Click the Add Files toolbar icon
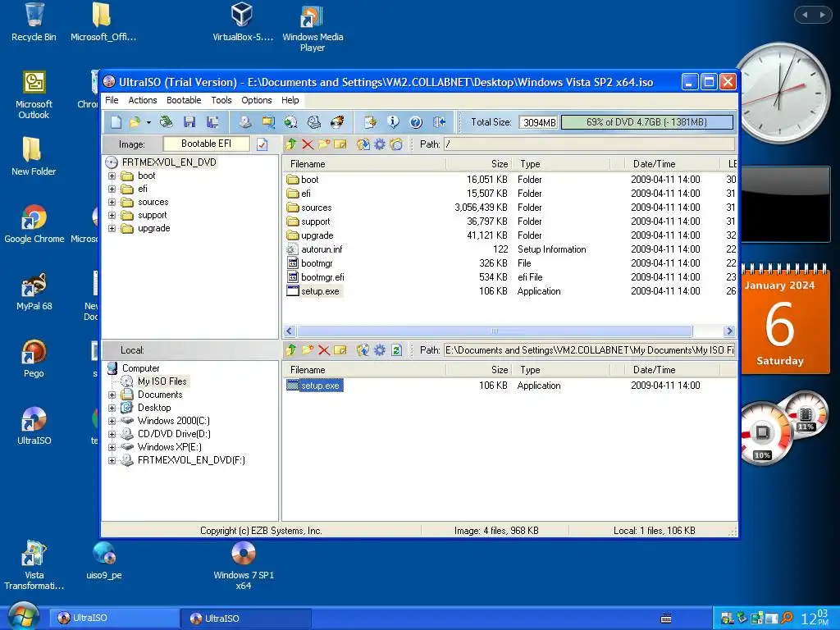 (370, 122)
